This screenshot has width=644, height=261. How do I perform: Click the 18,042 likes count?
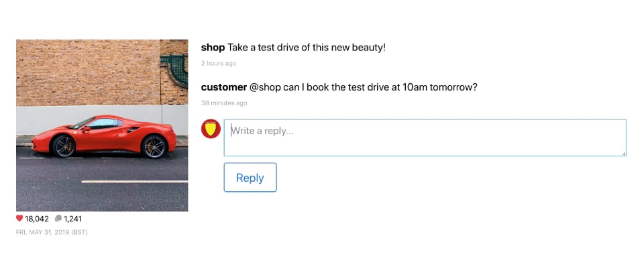coord(36,219)
